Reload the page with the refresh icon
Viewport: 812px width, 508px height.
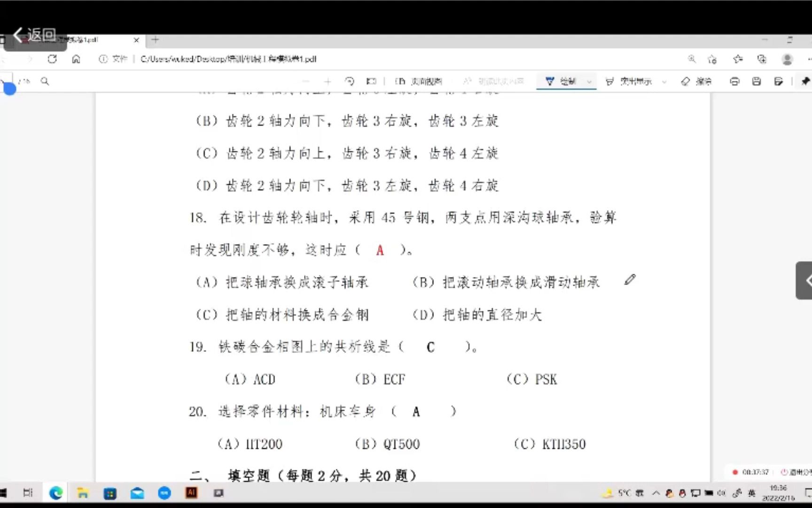click(52, 59)
